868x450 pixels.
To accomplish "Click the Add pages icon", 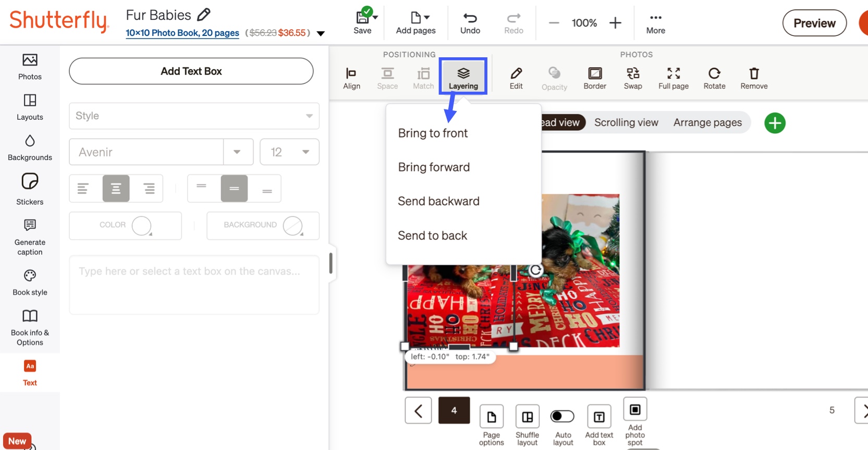I will 415,18.
